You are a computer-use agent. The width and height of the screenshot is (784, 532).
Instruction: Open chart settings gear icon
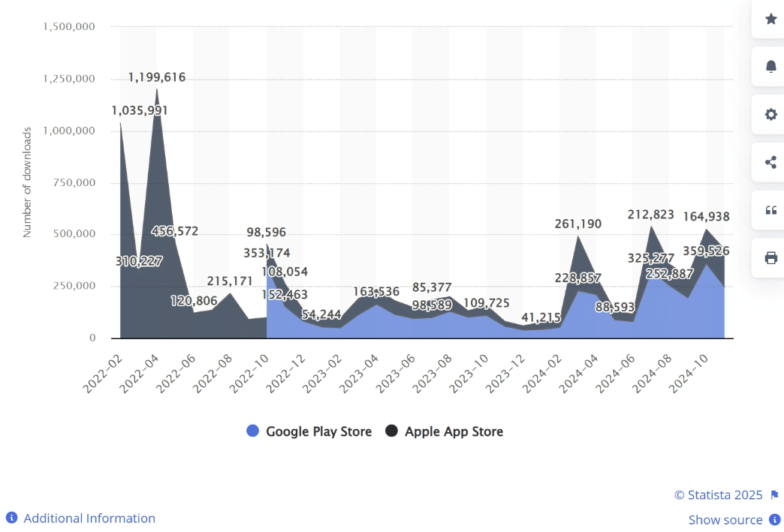tap(770, 115)
